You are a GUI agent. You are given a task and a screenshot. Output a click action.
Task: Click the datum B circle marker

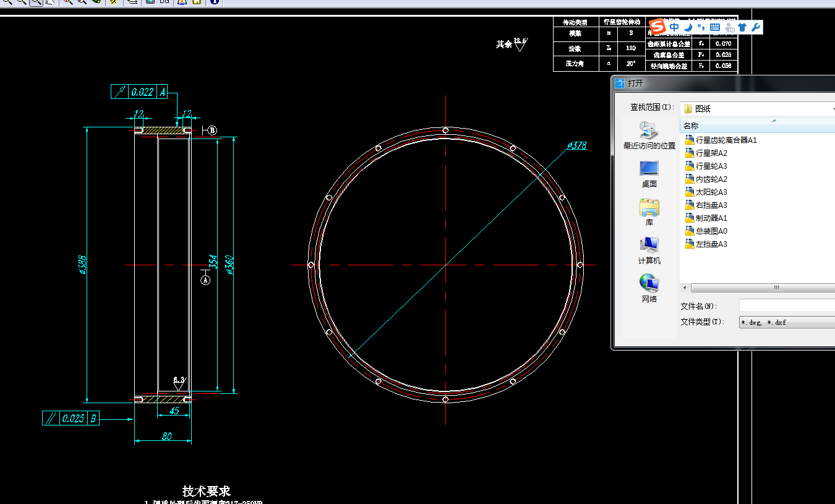click(212, 130)
